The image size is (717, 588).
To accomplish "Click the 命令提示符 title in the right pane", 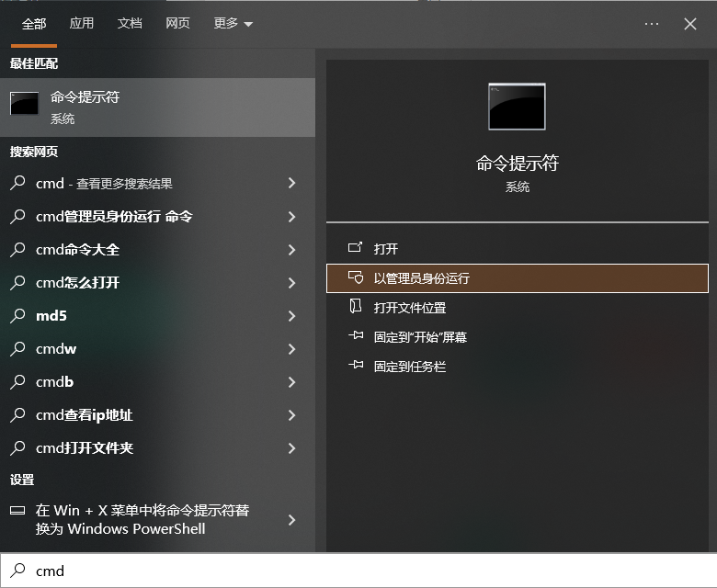I will click(x=518, y=163).
